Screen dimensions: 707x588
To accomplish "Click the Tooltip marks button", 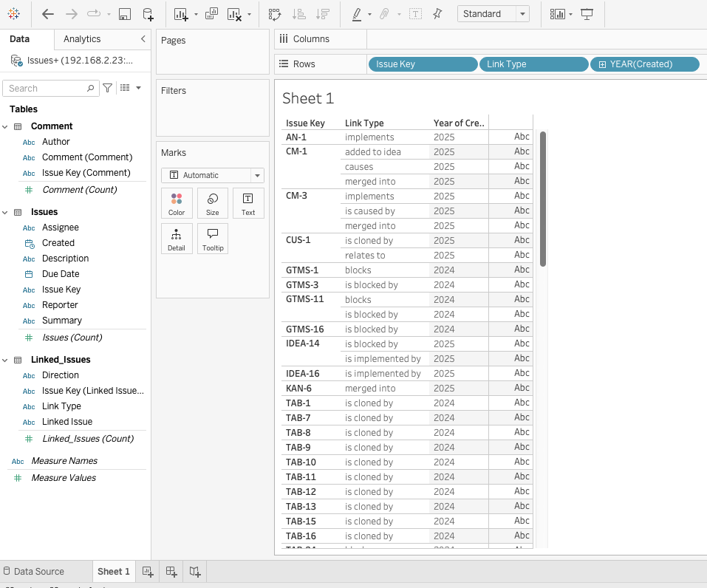I will coord(212,239).
